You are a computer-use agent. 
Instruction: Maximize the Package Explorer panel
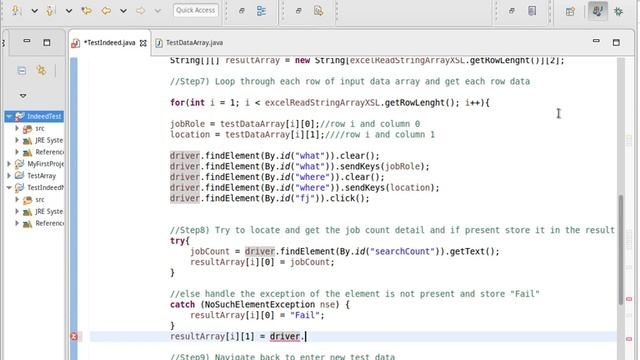[47, 42]
